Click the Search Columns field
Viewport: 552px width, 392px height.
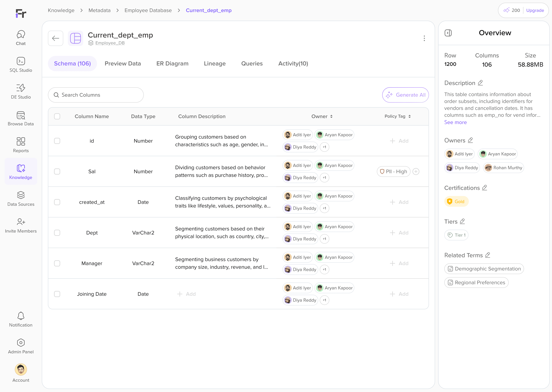(x=96, y=95)
